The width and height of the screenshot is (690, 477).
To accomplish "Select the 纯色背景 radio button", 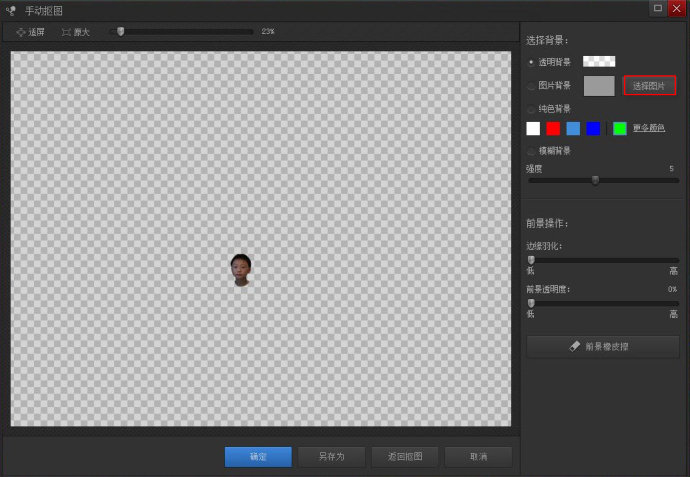I will point(531,109).
